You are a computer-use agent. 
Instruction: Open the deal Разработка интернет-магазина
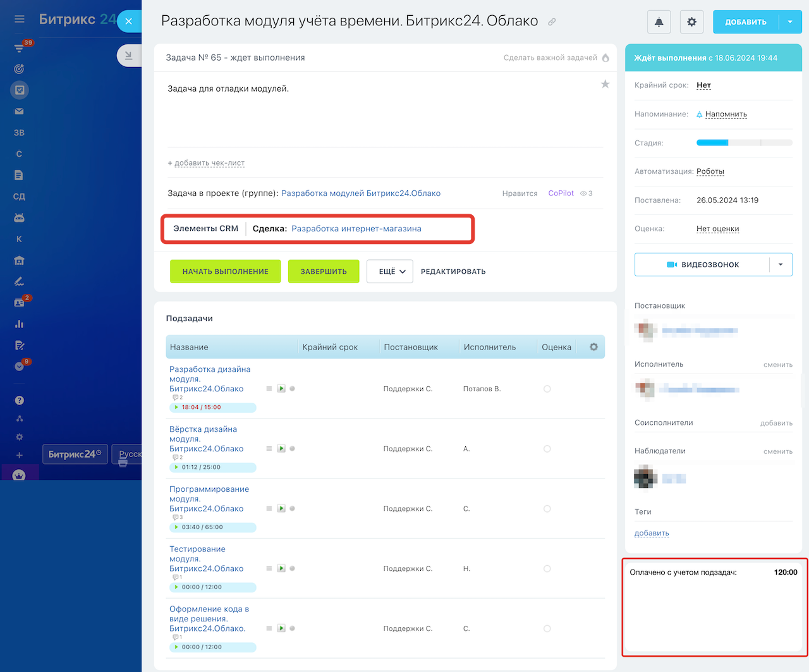(x=356, y=229)
